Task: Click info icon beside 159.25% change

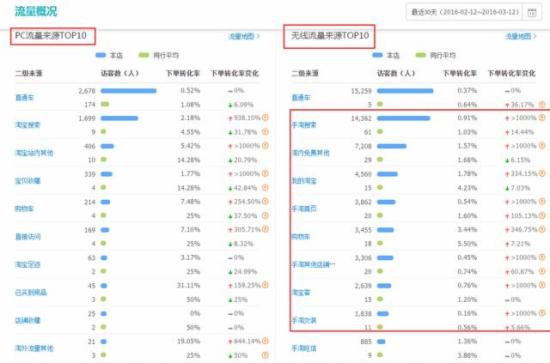Action: [265, 285]
